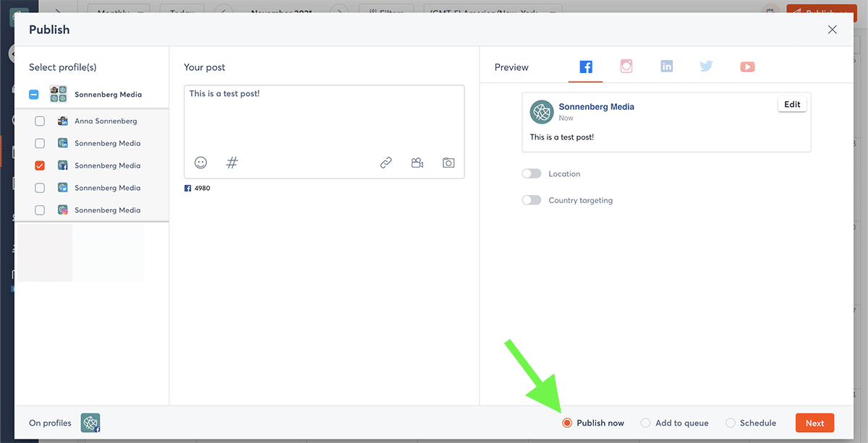Insert an emoji with the smiley icon

tap(201, 163)
